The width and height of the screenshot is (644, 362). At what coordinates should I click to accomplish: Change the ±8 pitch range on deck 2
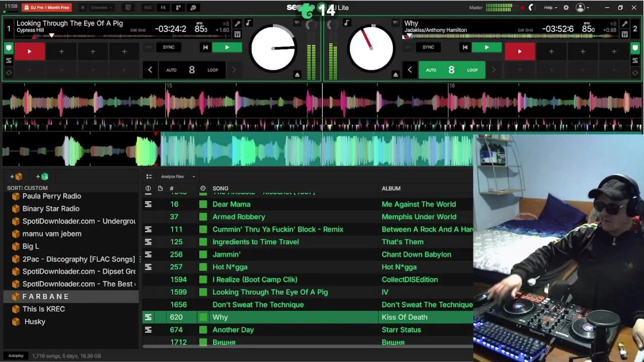[x=613, y=24]
